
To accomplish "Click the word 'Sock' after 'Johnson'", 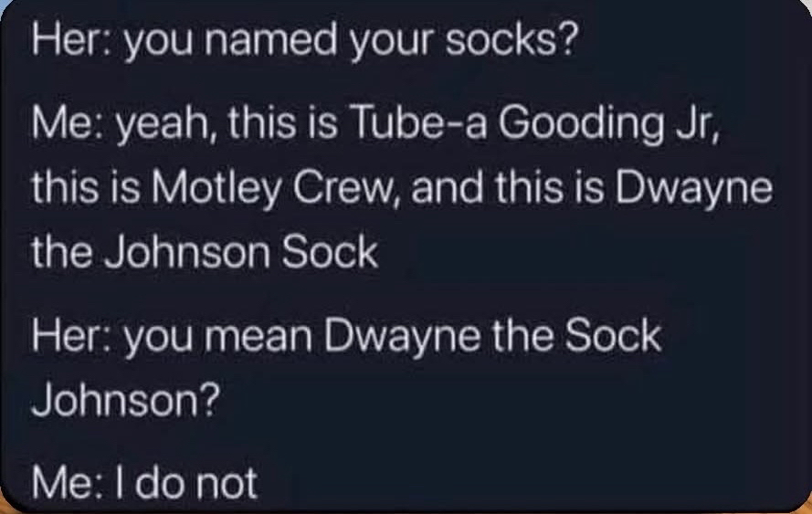I will point(330,252).
